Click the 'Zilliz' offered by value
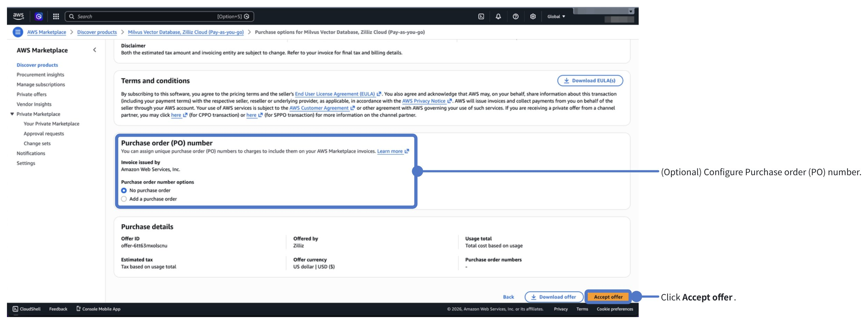This screenshot has height=324, width=868. pos(298,246)
